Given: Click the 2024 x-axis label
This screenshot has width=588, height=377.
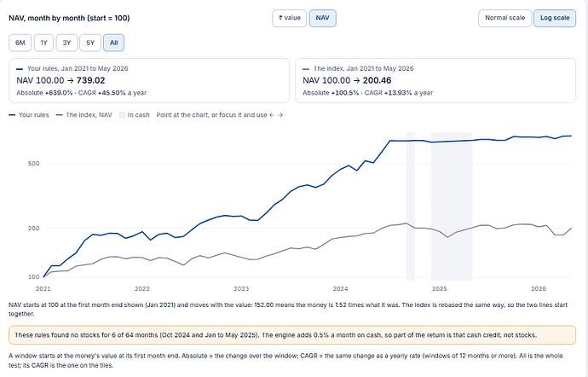Looking at the screenshot, I should pyautogui.click(x=341, y=289).
